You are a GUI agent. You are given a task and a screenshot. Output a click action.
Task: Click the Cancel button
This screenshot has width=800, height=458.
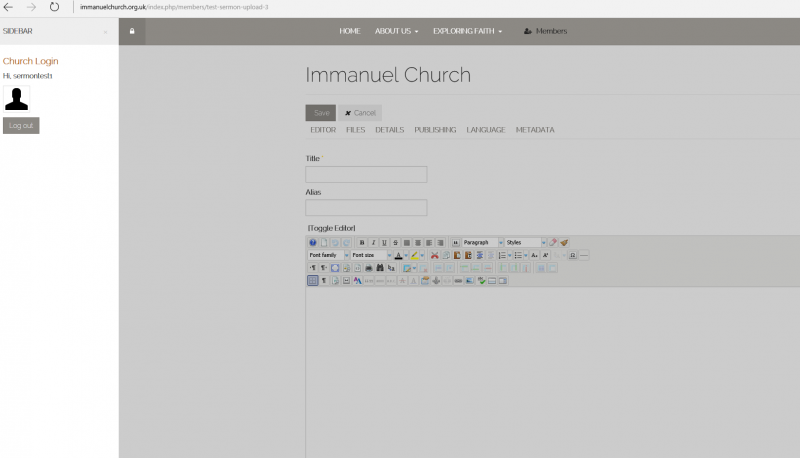tap(360, 113)
